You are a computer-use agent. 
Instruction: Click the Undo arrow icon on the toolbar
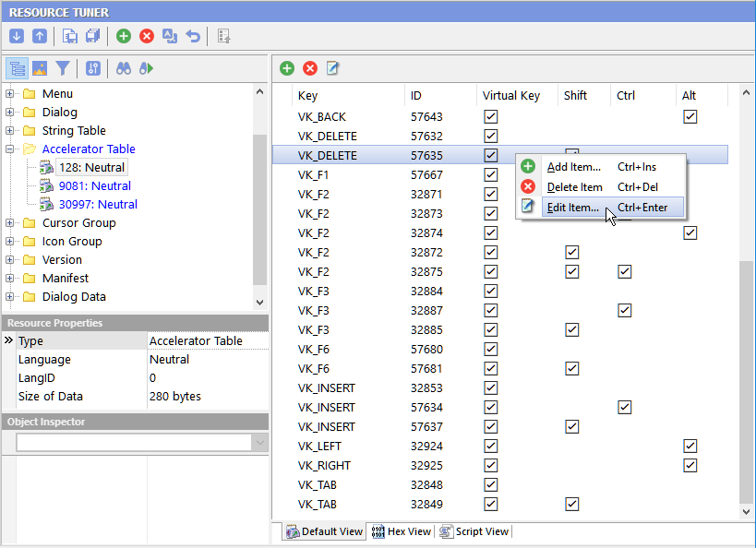click(192, 35)
